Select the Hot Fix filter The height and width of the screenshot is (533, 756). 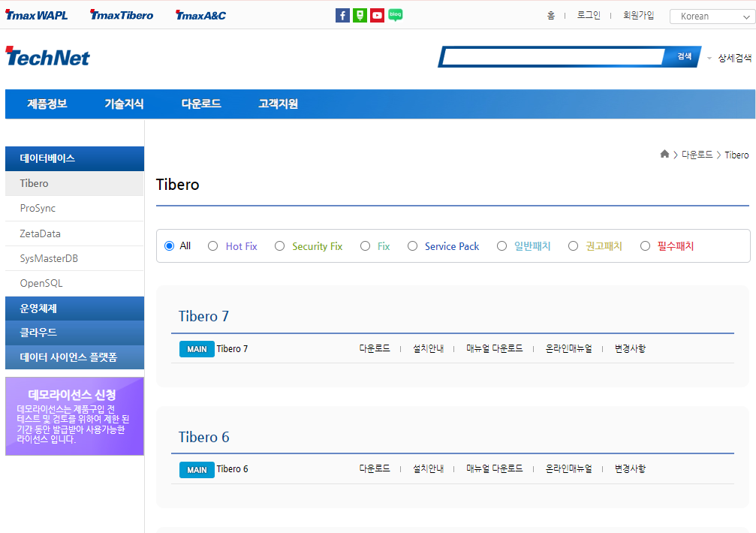pos(212,245)
